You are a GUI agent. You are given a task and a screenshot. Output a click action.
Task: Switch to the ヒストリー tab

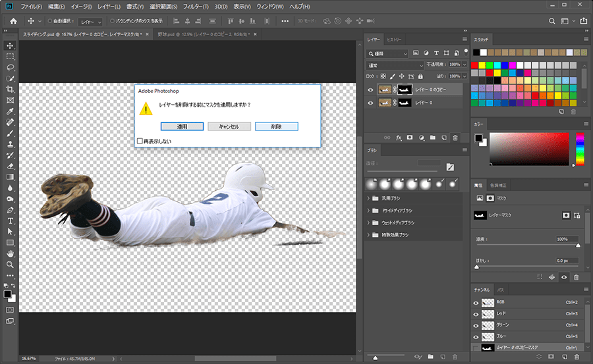coord(393,40)
